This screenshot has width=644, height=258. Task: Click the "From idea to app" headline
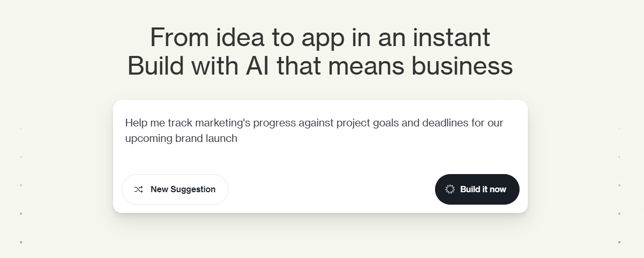(x=320, y=37)
